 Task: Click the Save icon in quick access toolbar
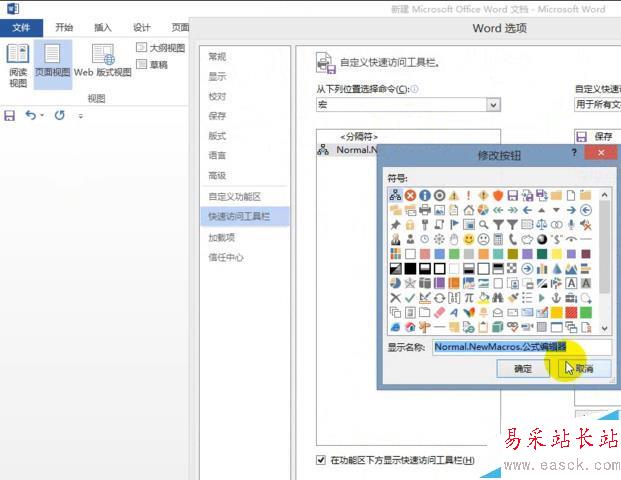pyautogui.click(x=10, y=116)
